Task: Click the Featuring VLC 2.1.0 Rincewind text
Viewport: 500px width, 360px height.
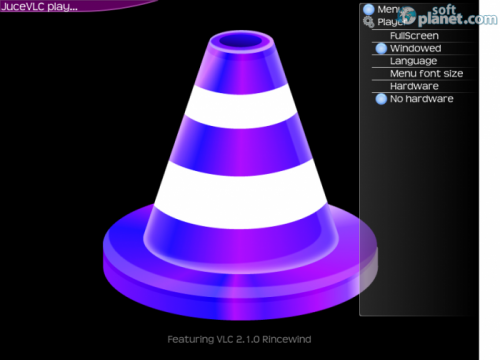Action: (239, 339)
